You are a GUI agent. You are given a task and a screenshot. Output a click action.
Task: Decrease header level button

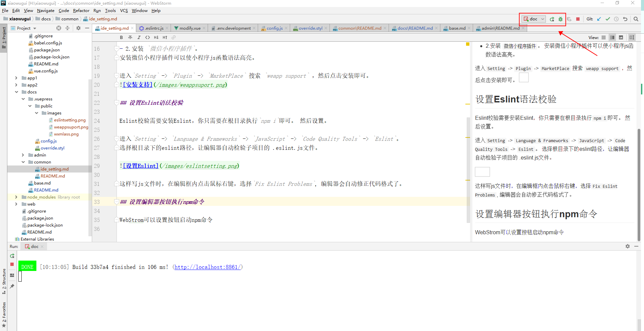pos(156,37)
